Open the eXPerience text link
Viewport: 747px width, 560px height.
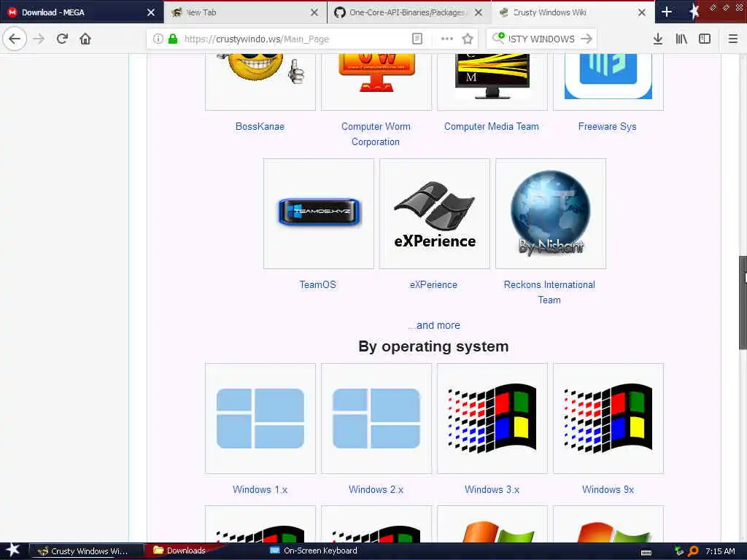click(433, 285)
